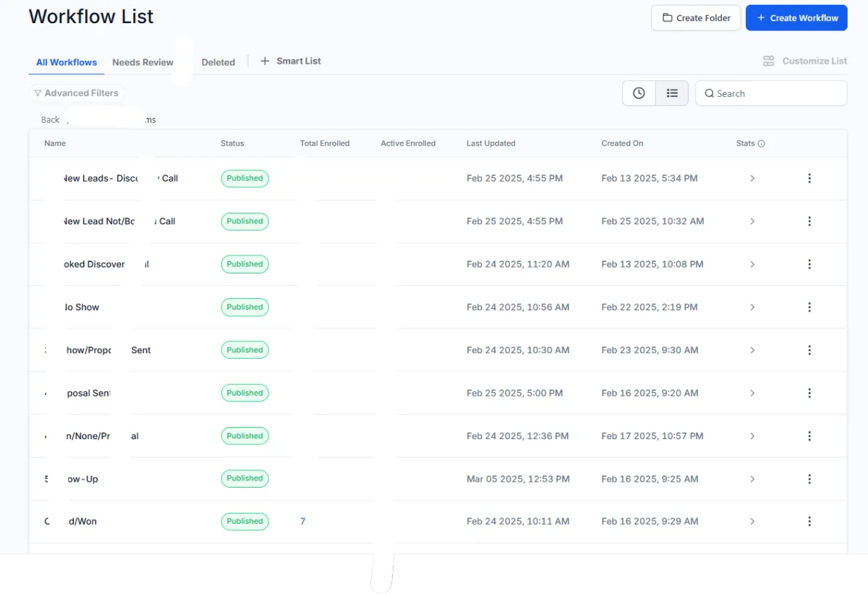The width and height of the screenshot is (868, 594).
Task: Click created date Feb 25 2025, 10:32 AM
Action: [x=652, y=221]
